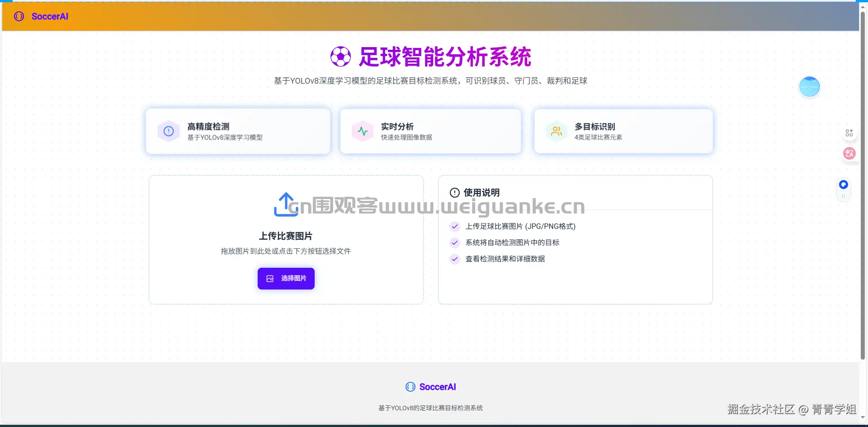Click the SoccerAI text link in the header
Screen dimensions: 868x427
coord(49,16)
